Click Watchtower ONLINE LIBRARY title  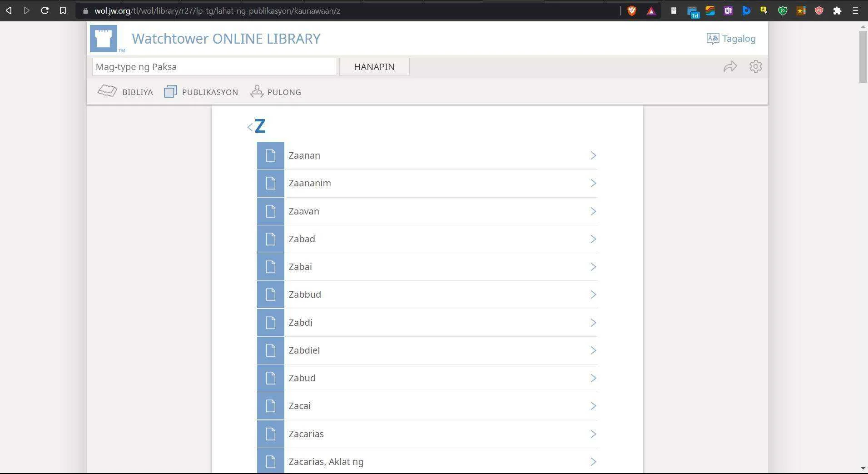[226, 39]
